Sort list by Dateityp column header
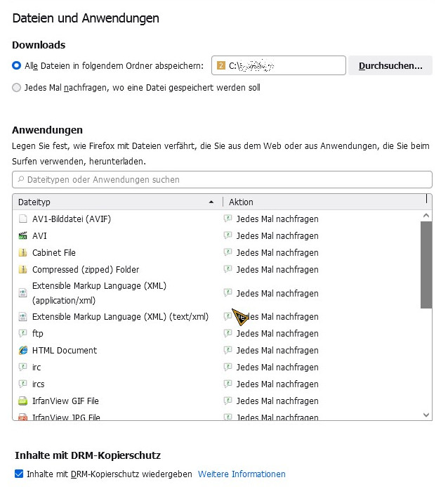This screenshot has width=448, height=487. click(x=112, y=202)
